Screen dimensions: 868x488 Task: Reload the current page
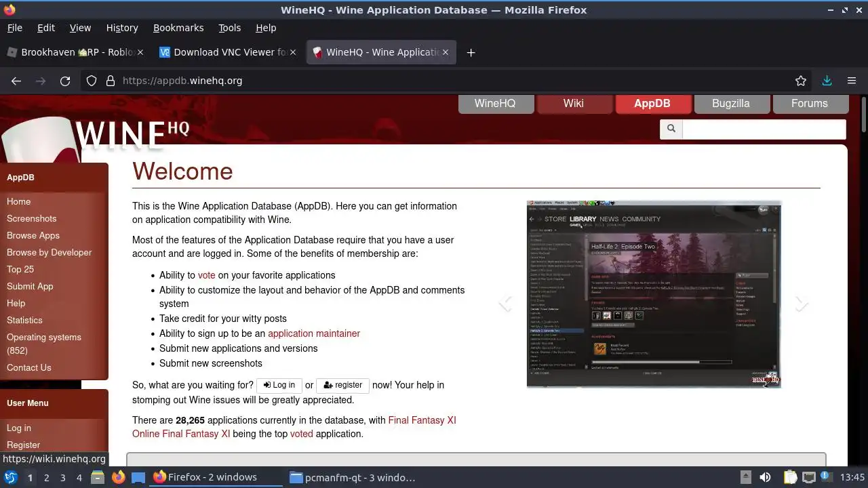point(65,81)
